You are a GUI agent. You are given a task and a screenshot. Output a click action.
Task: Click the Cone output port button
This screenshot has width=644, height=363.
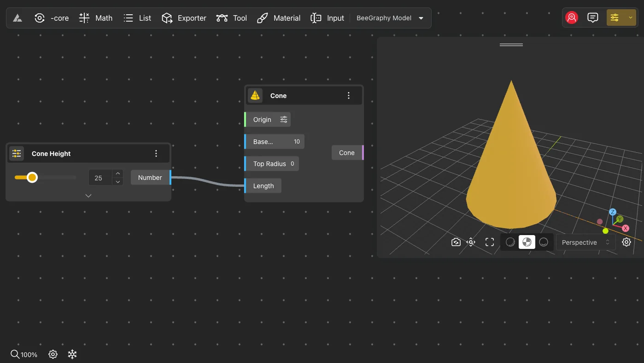tap(347, 153)
